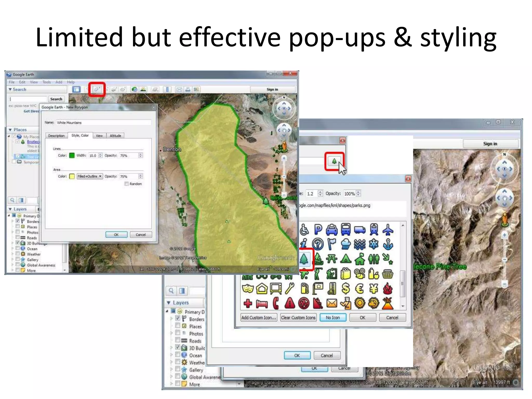The image size is (532, 399).
Task: Select the airplane icon
Action: (x=388, y=230)
